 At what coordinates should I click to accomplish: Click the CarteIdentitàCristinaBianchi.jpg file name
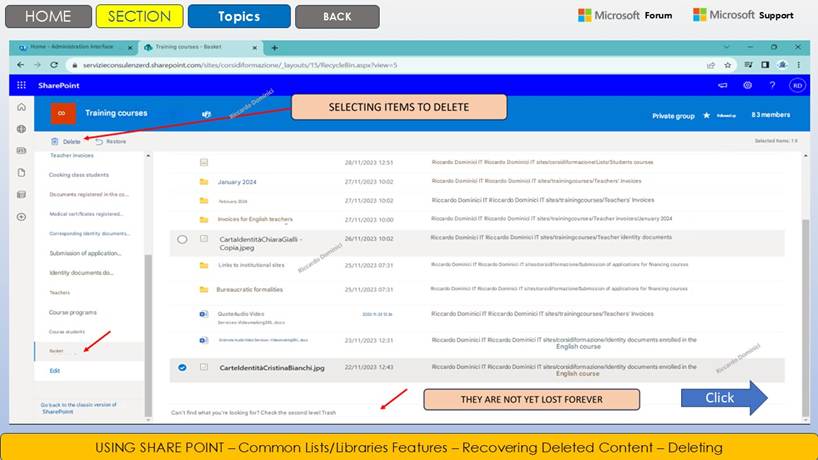pyautogui.click(x=272, y=368)
